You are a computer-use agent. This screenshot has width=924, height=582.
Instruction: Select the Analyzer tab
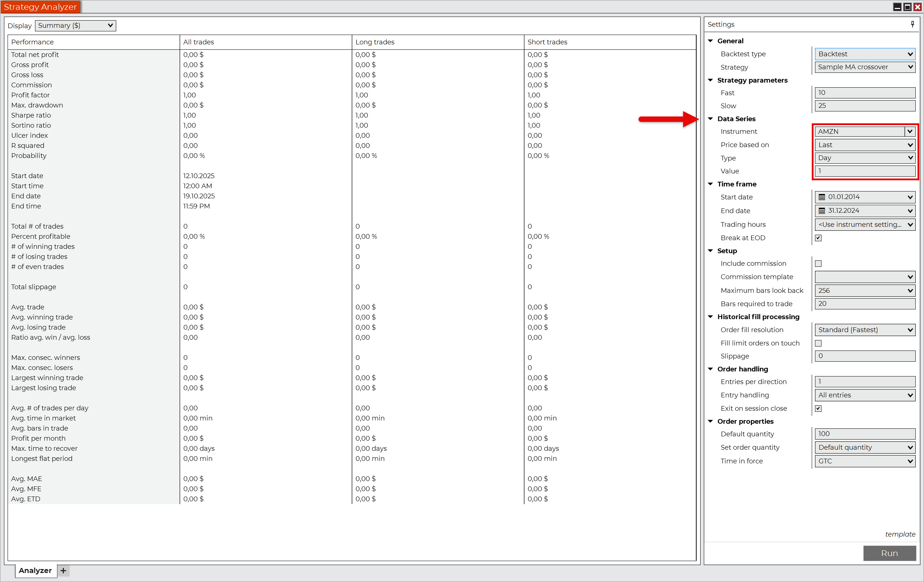pos(35,570)
